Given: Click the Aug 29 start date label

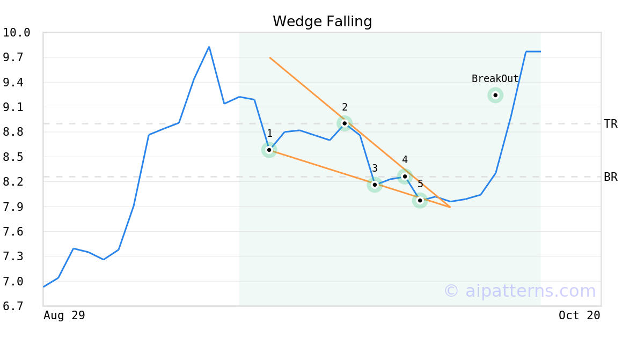Looking at the screenshot, I should (64, 315).
